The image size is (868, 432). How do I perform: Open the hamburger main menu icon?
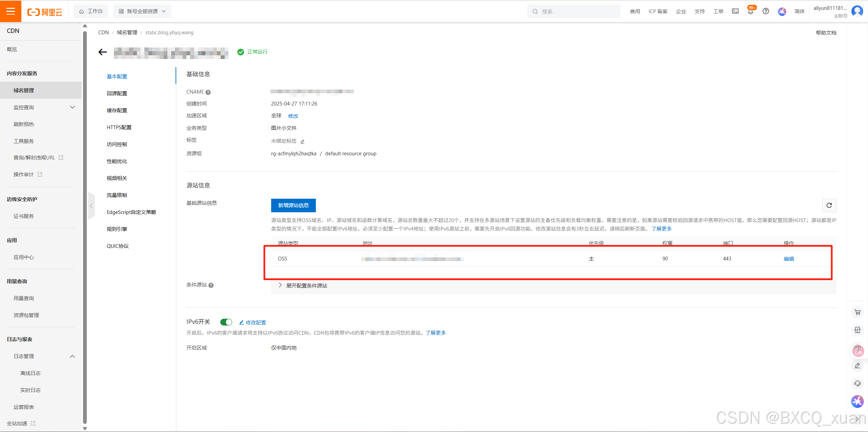click(x=11, y=11)
